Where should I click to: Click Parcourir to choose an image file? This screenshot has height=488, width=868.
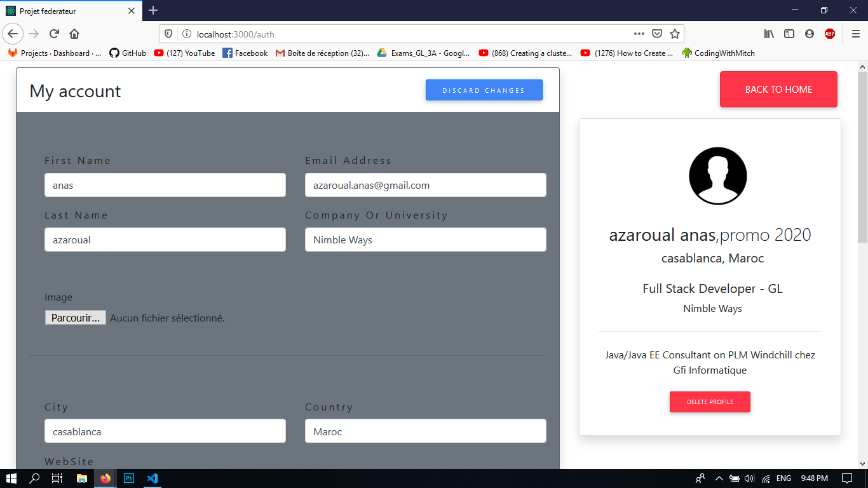pyautogui.click(x=76, y=318)
